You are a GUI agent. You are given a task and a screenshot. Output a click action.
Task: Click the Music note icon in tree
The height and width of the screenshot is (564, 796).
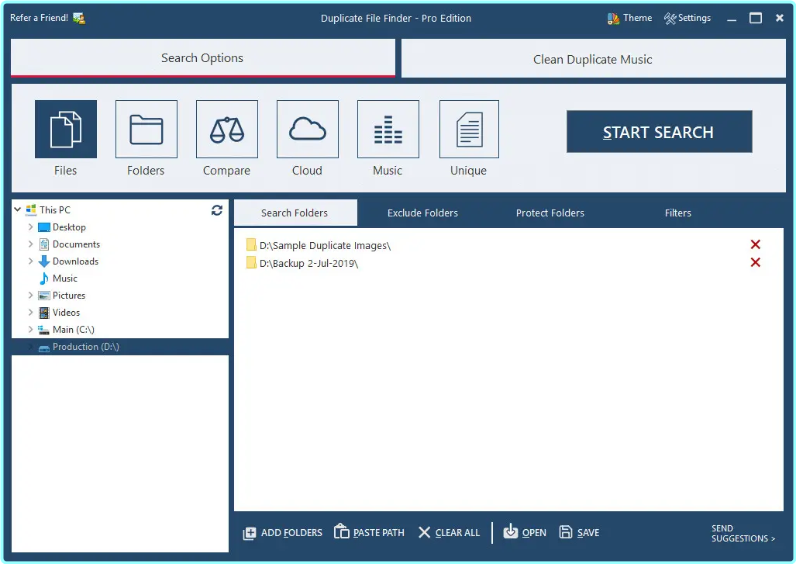click(44, 278)
